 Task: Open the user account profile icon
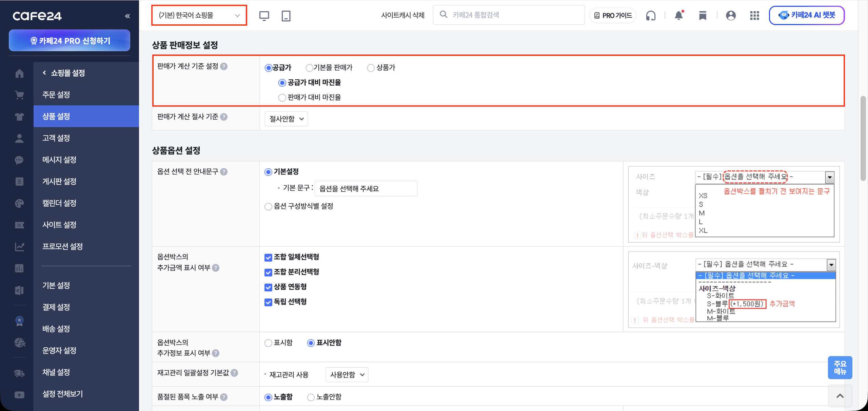[731, 16]
